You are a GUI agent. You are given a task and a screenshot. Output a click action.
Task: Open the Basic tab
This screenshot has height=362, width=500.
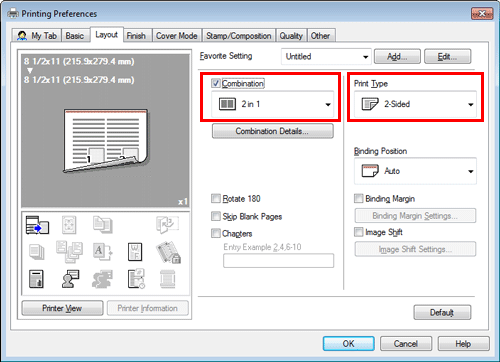tap(75, 36)
